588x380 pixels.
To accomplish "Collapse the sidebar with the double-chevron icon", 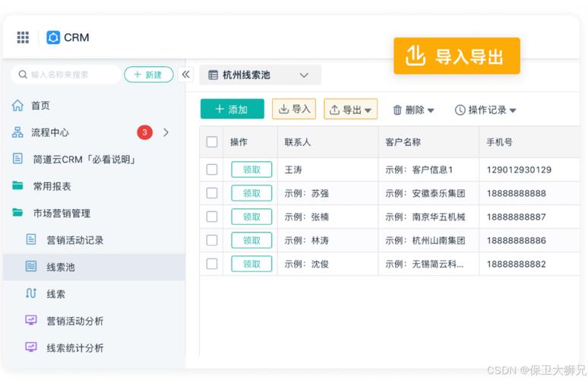I will pyautogui.click(x=185, y=74).
